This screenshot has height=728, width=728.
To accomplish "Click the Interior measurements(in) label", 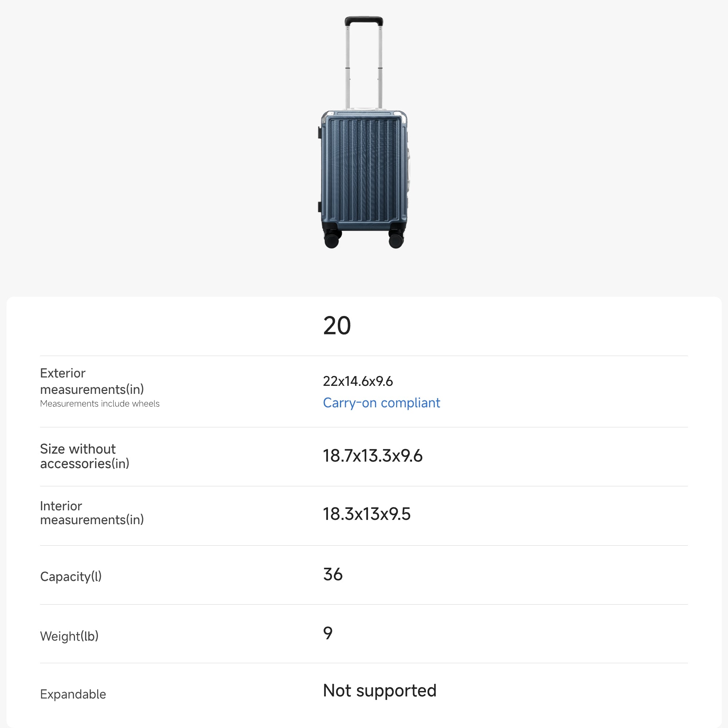I will coord(92,513).
